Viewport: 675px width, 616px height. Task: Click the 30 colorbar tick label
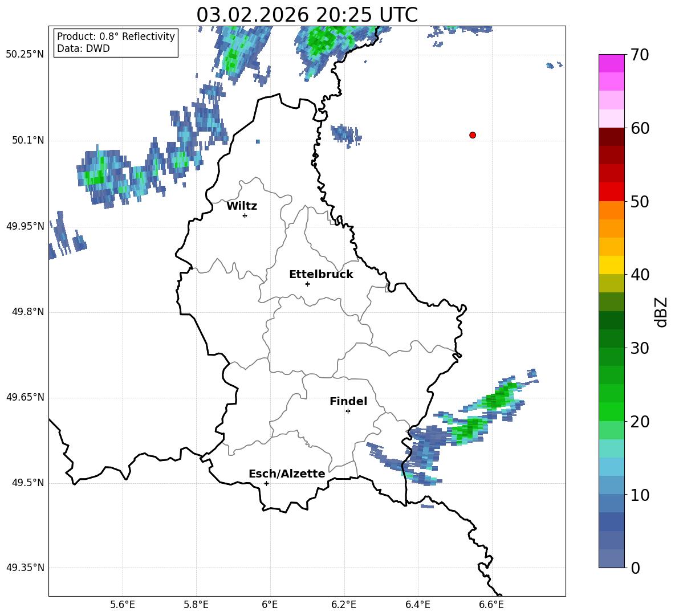pos(639,348)
